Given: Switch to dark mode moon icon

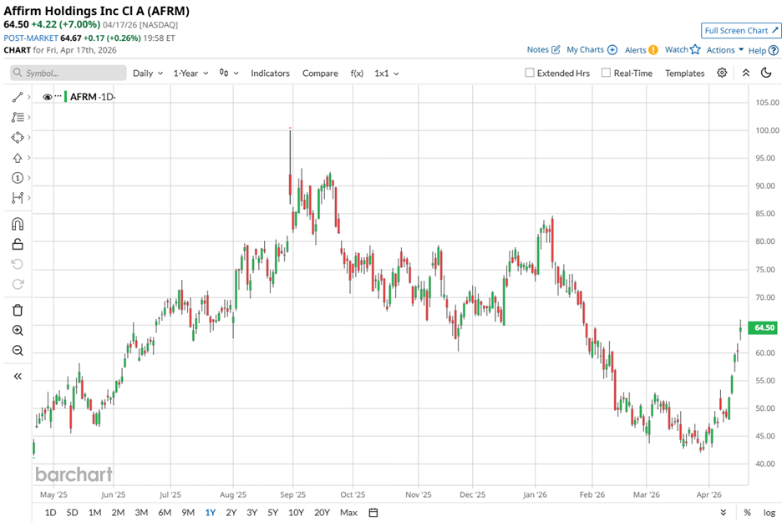Looking at the screenshot, I should coord(766,73).
